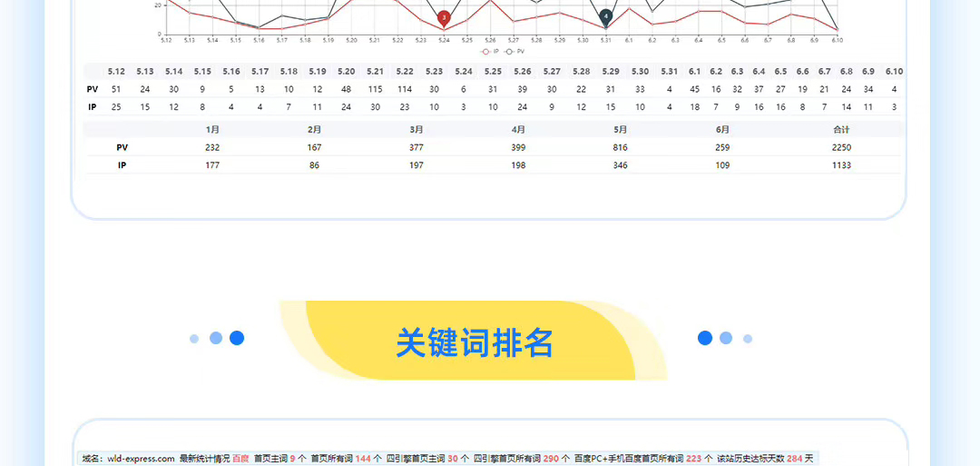The width and height of the screenshot is (980, 466).
Task: Click the 首页所有词 count 144
Action: point(363,459)
